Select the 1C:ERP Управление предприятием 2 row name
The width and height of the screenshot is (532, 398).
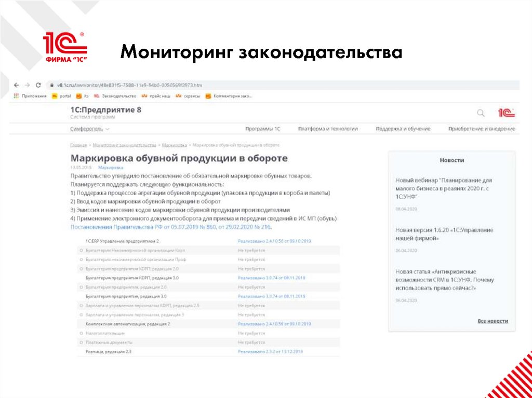(x=122, y=241)
